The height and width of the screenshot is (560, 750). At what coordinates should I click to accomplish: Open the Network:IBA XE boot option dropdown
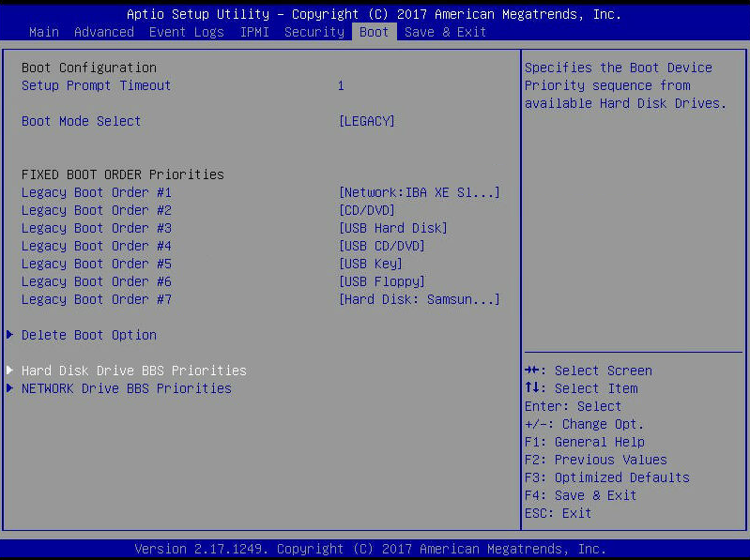[x=419, y=192]
